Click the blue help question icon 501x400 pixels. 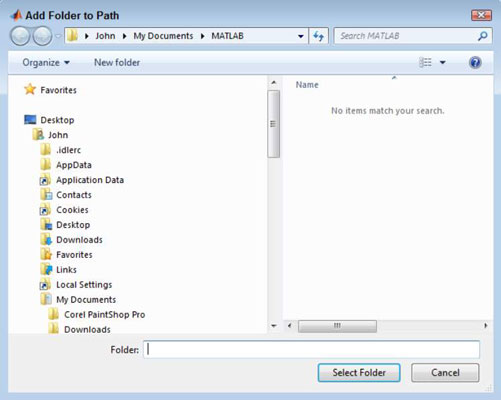coord(475,62)
